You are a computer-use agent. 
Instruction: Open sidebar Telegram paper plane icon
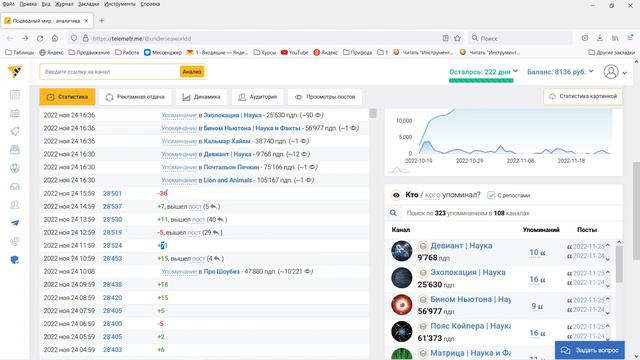click(15, 223)
